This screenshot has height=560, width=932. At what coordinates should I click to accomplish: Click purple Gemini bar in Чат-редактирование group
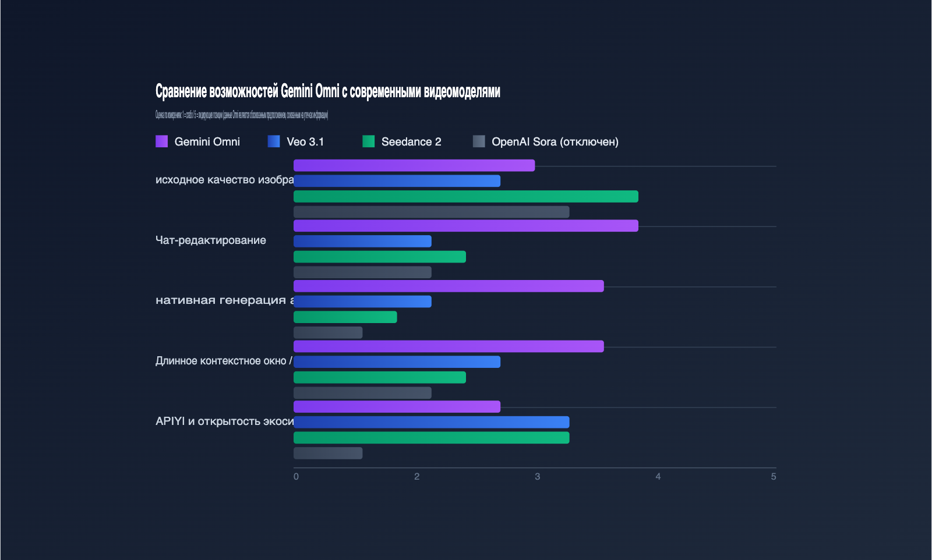pos(466,226)
